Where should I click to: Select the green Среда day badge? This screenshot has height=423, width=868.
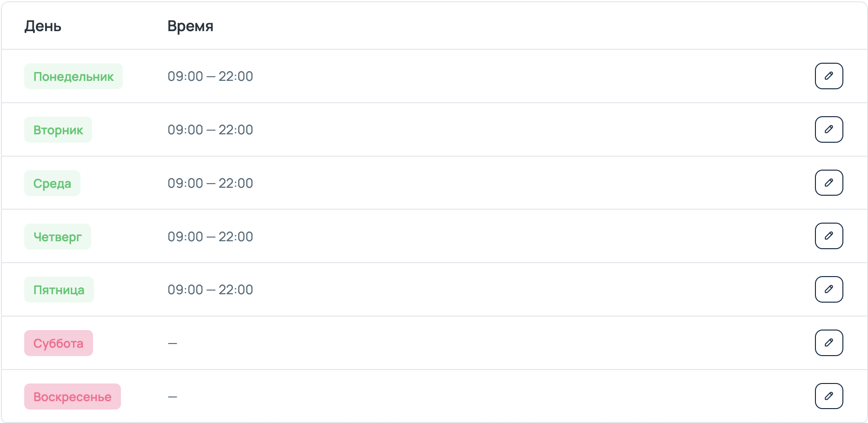click(x=52, y=183)
